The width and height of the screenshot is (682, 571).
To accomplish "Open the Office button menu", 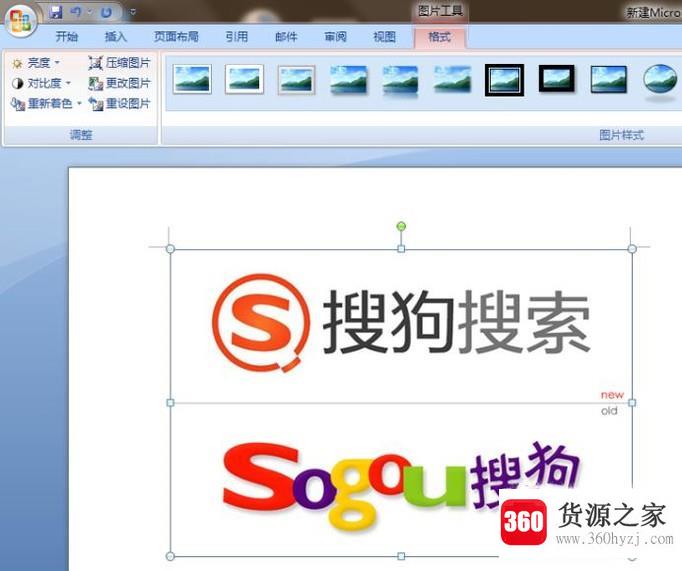I will pos(20,20).
